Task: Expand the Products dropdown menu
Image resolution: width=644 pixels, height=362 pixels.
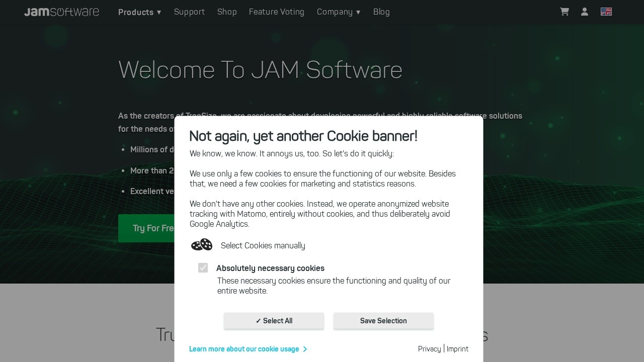Action: point(140,12)
